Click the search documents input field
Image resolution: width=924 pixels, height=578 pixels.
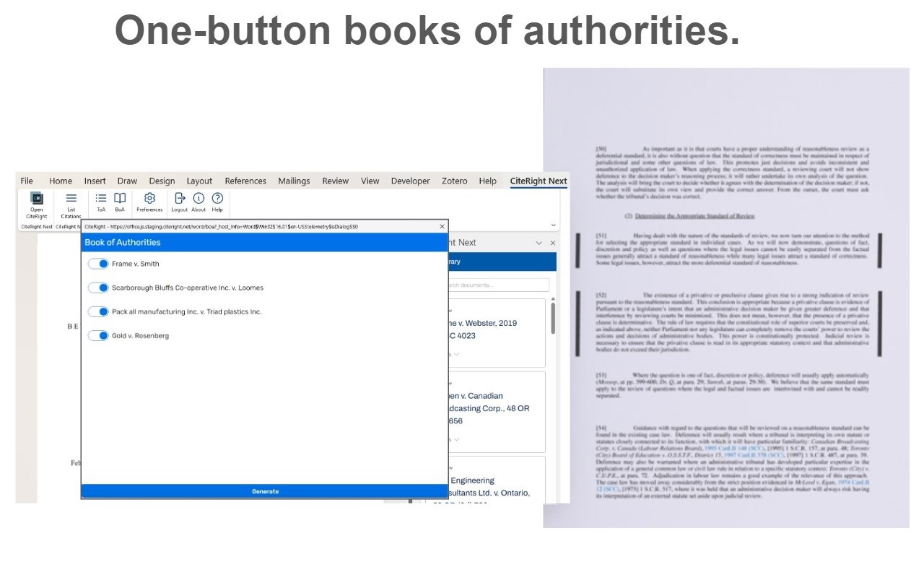click(x=498, y=285)
